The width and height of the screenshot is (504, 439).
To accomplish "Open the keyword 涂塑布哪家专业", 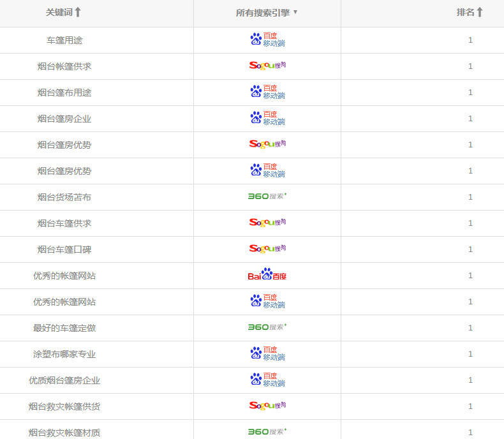I will pos(64,354).
